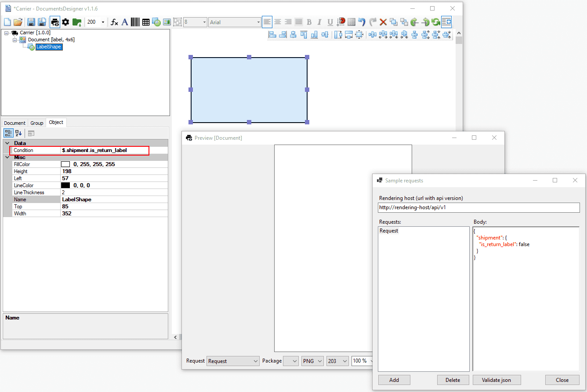Toggle align text left button

pos(267,22)
